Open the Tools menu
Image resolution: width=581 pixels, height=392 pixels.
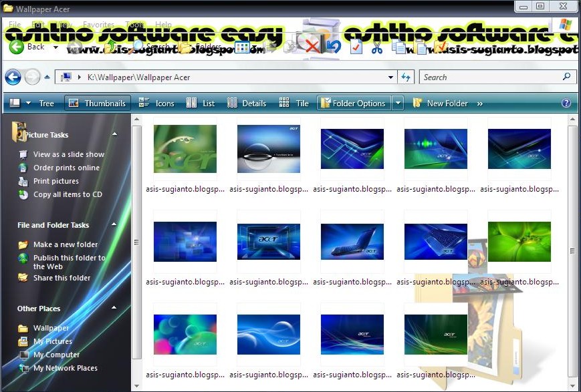coord(134,25)
